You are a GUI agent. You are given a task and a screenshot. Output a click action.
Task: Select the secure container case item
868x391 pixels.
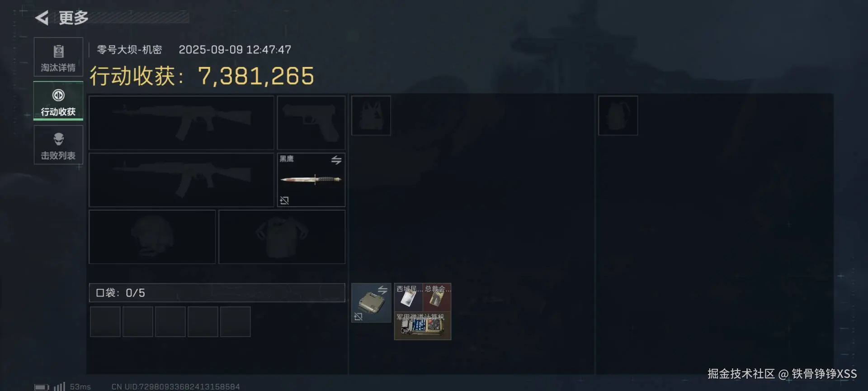(x=371, y=303)
